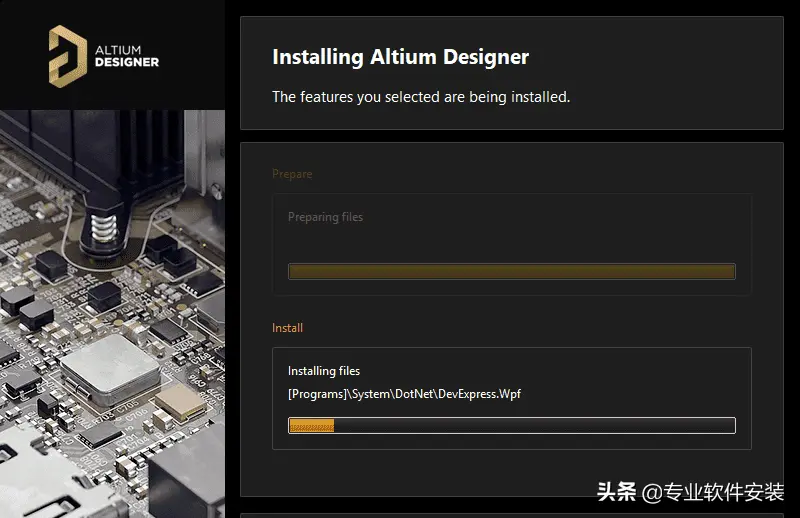Click the DevExpress.Wpf file path text

(x=405, y=394)
